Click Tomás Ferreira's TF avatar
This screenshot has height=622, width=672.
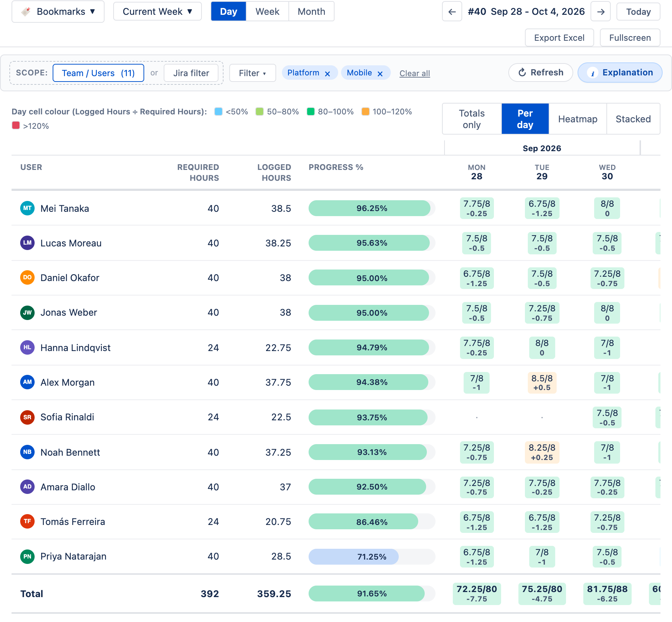point(27,521)
